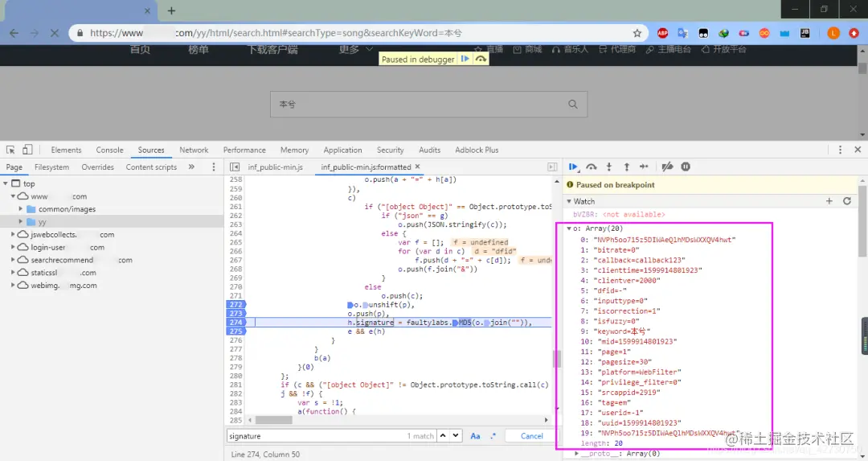Click the Step into function icon

tap(609, 167)
